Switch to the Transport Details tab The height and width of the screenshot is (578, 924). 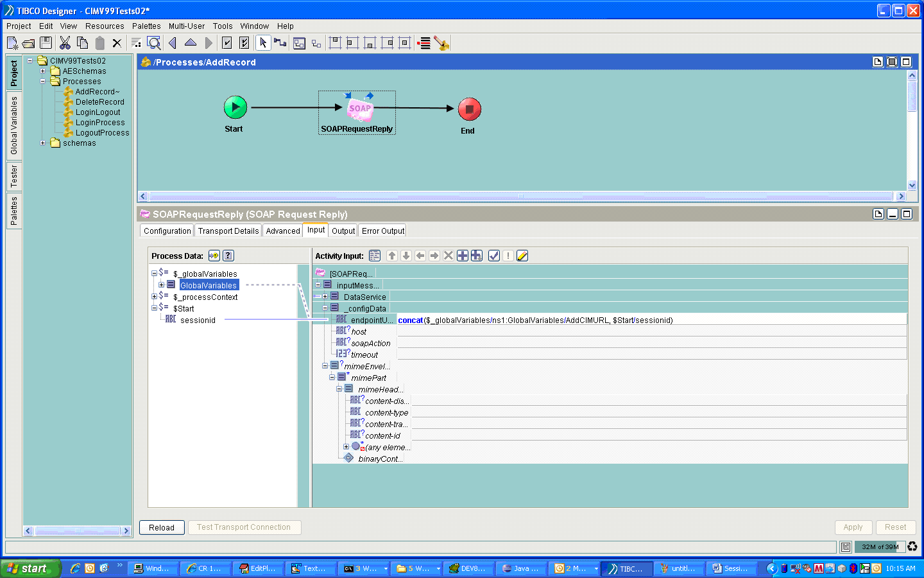coord(228,231)
